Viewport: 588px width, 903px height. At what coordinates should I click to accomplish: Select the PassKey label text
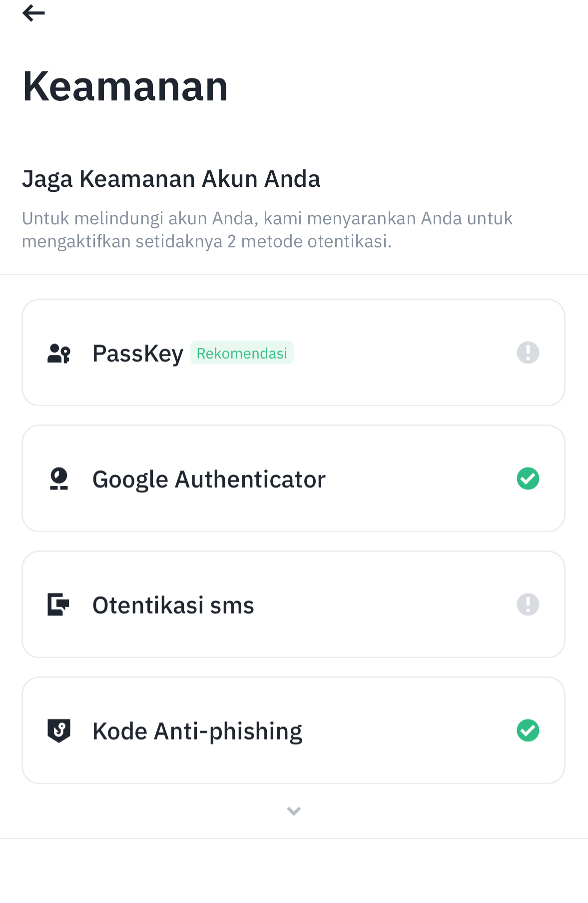[x=138, y=354]
